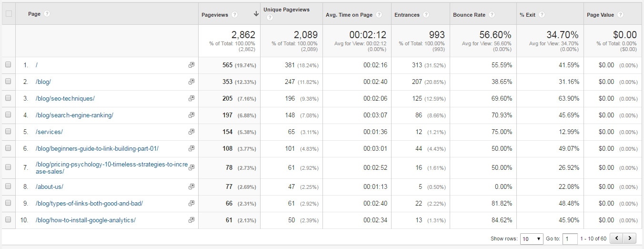Open the /blog/beginners-guide-to-link-building-part-01/ link

[x=97, y=148]
